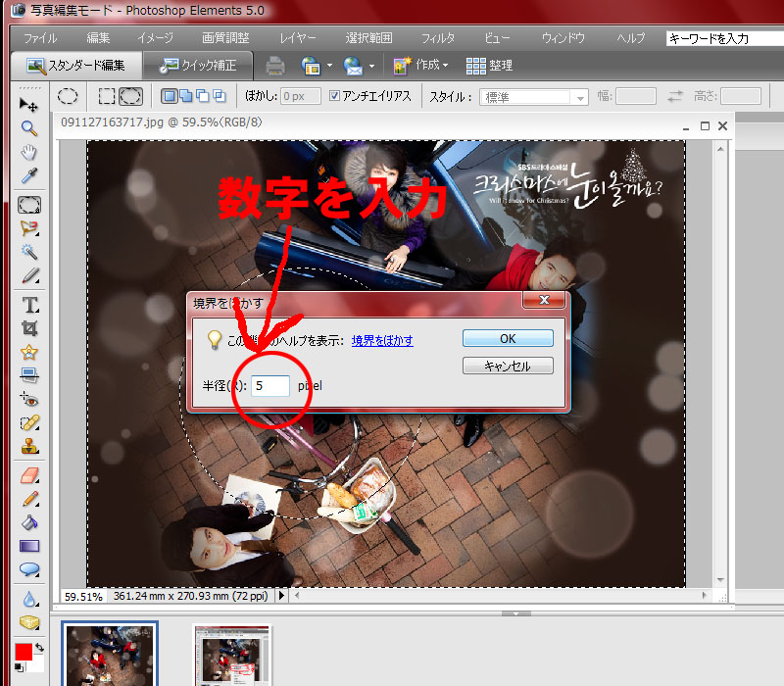784x686 pixels.
Task: Set Intersect with Selection mode
Action: pos(219,96)
